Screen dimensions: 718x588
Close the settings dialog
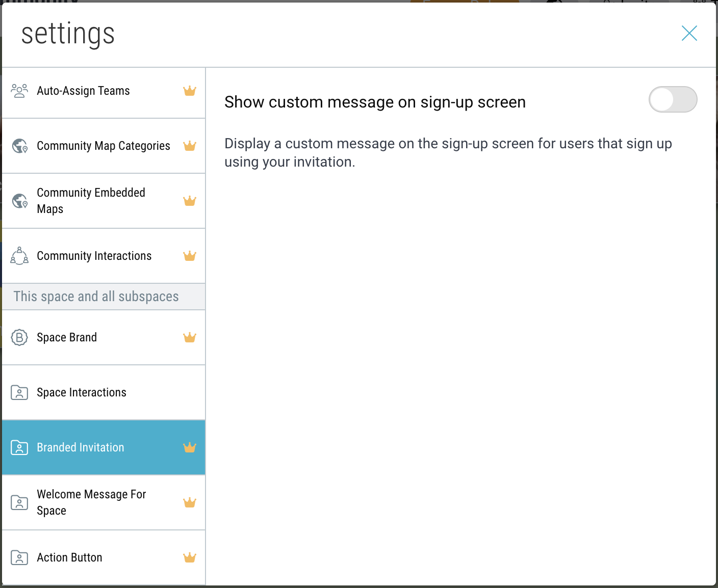coord(689,34)
